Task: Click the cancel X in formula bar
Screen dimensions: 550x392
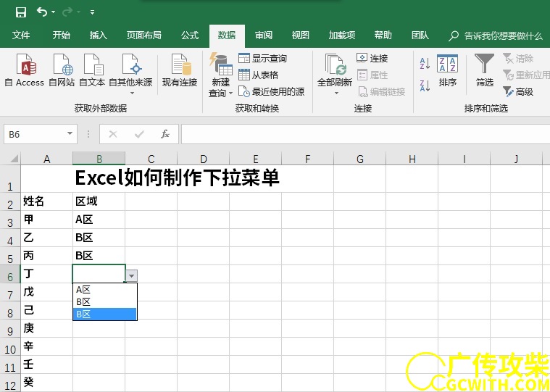Action: 113,134
